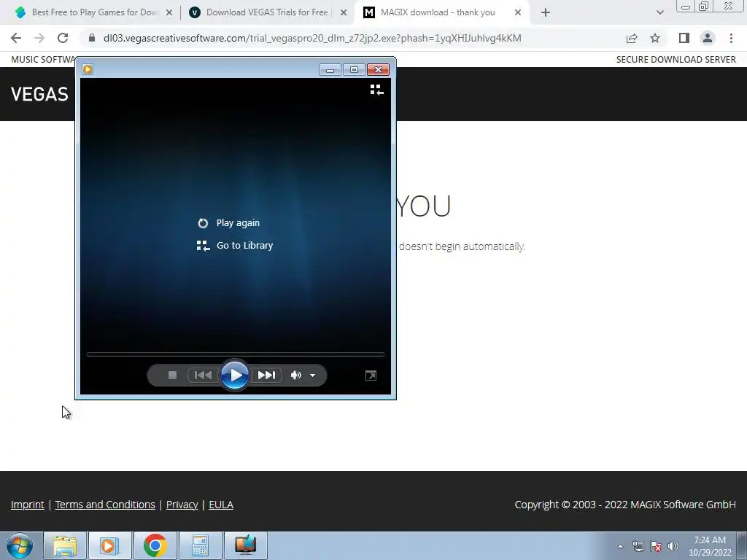Viewport: 747px width, 560px height.
Task: Open the EULA footer link
Action: pos(221,505)
